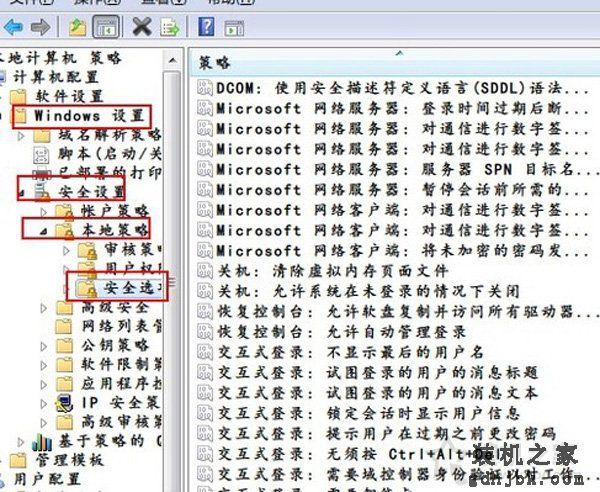The image size is (600, 492).
Task: Click tree pane scrollbar up arrow
Action: click(172, 60)
